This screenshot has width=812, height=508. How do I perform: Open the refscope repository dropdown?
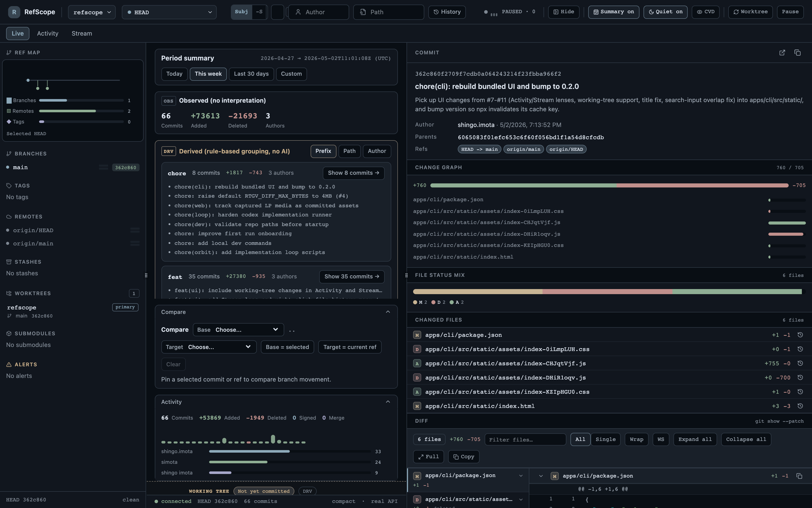(92, 12)
